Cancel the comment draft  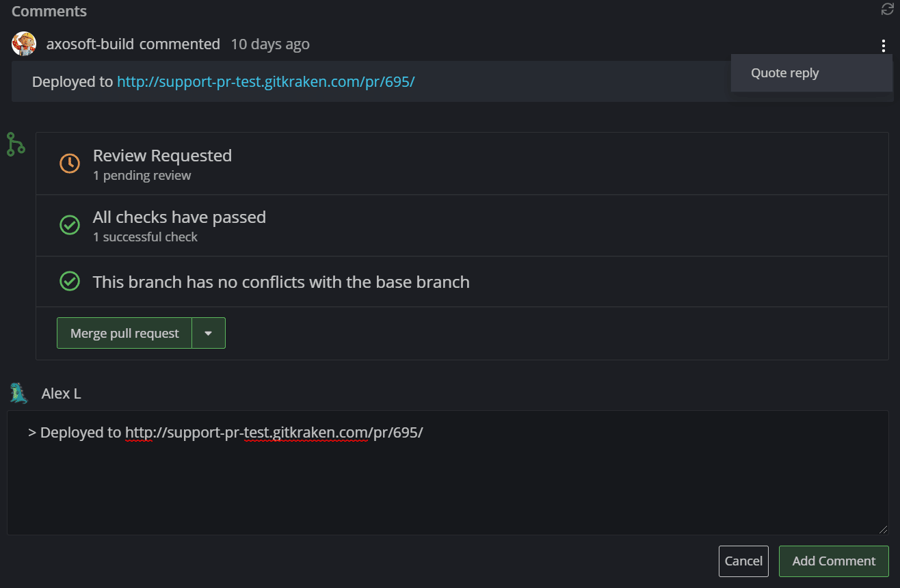pyautogui.click(x=743, y=561)
